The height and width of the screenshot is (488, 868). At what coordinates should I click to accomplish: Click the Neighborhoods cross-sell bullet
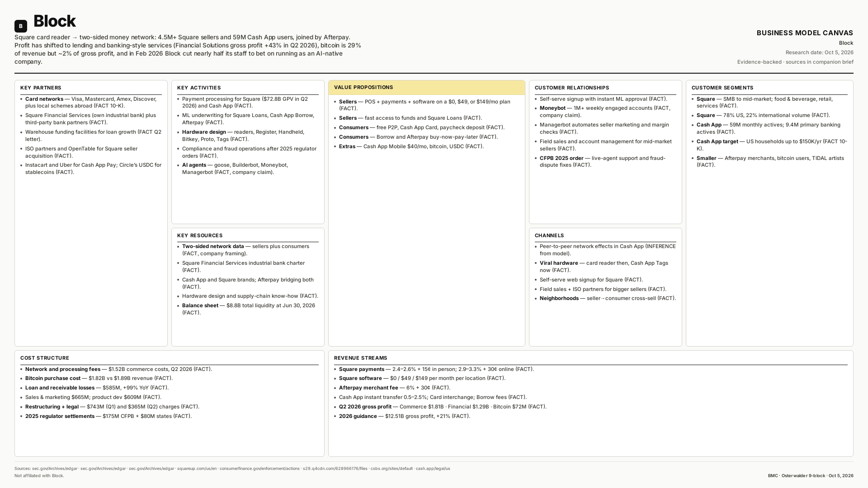coord(605,298)
